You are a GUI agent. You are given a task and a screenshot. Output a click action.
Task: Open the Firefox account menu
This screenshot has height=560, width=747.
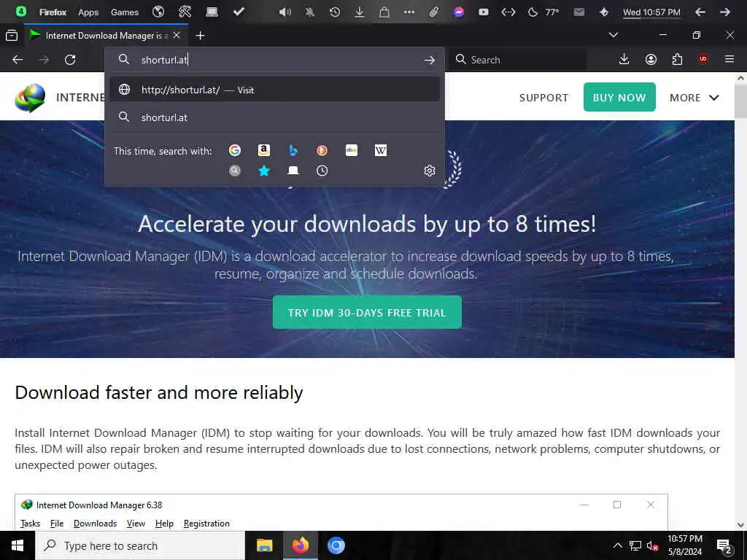point(651,60)
